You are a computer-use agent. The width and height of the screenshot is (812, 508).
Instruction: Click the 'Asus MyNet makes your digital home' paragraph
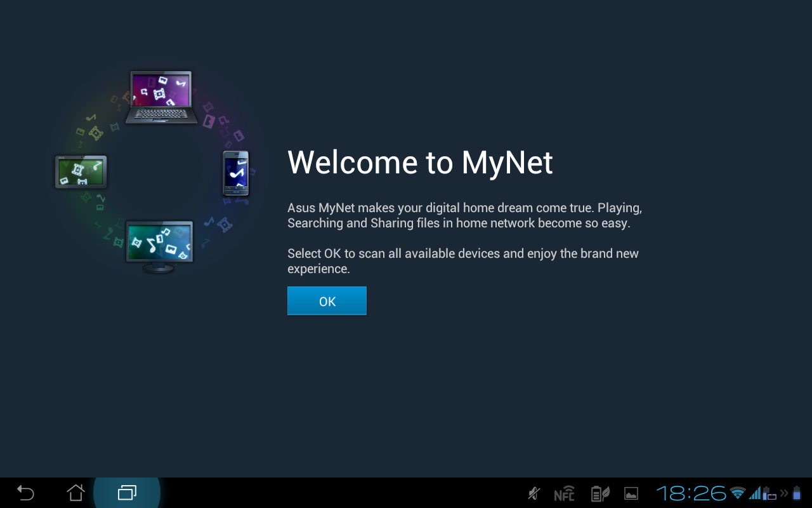[465, 215]
